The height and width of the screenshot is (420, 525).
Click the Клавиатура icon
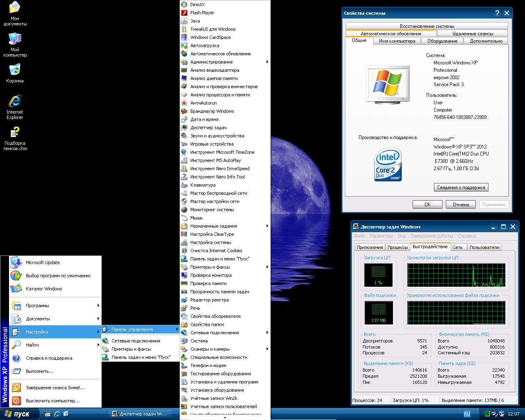[x=184, y=185]
